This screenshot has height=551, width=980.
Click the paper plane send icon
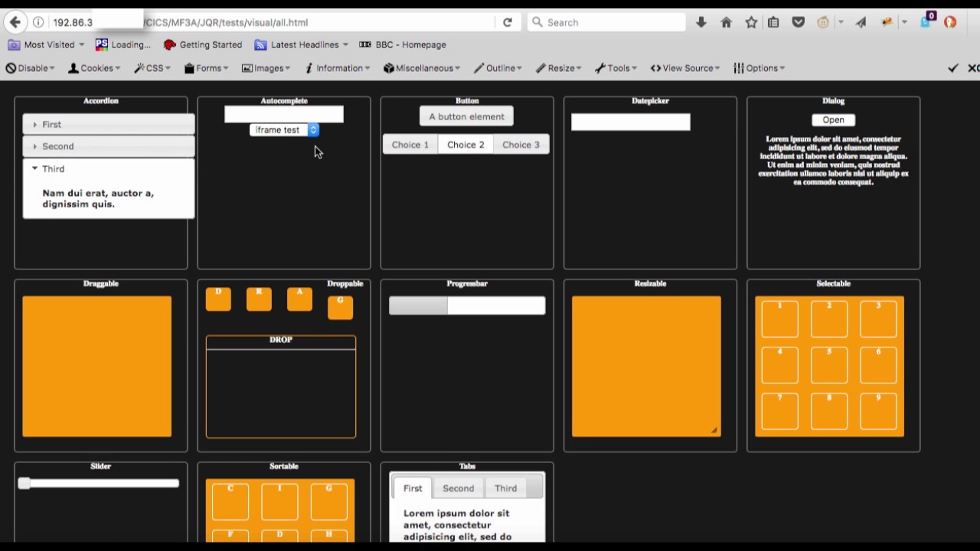(861, 22)
